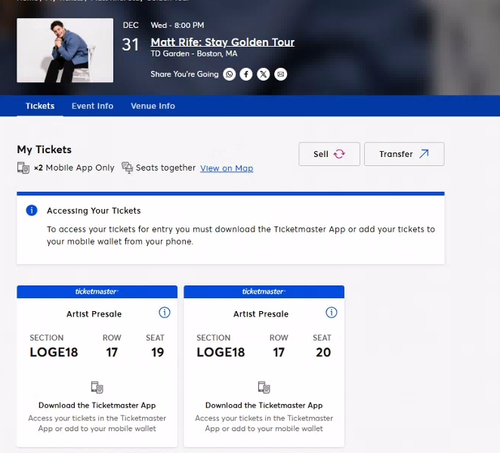Image resolution: width=500 pixels, height=453 pixels.
Task: Click mobile app icon on seat 19 ticket
Action: coord(97,387)
